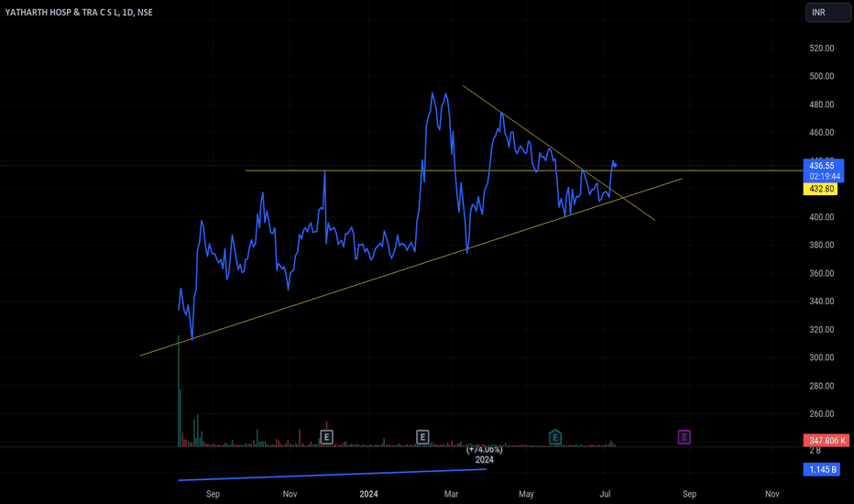Select the 436.55 current price label

coord(823,165)
